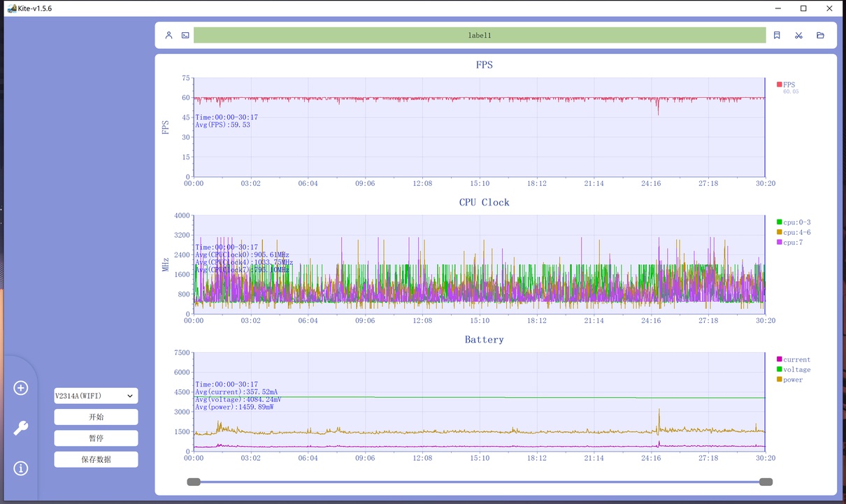The width and height of the screenshot is (846, 504).
Task: Expand the V2314A(WIFI) device dropdown
Action: [x=96, y=396]
